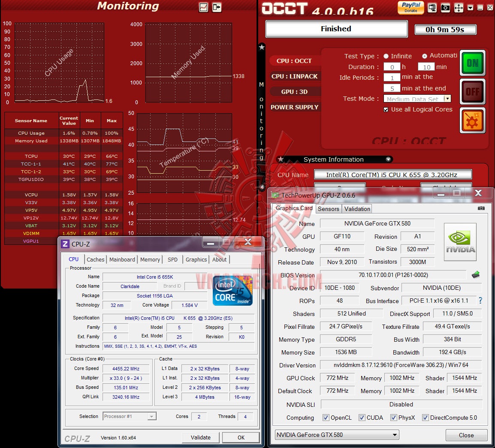
Task: Switch to CPU : OCCT test tab
Action: 294,61
